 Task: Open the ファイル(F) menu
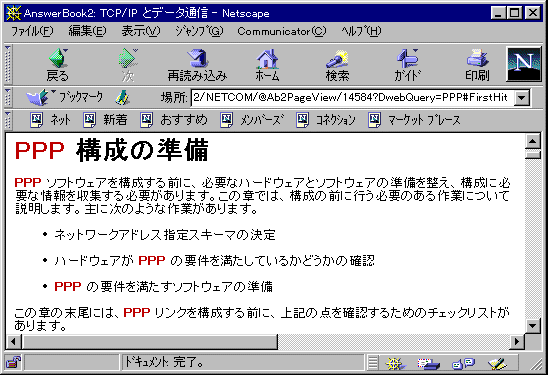32,31
